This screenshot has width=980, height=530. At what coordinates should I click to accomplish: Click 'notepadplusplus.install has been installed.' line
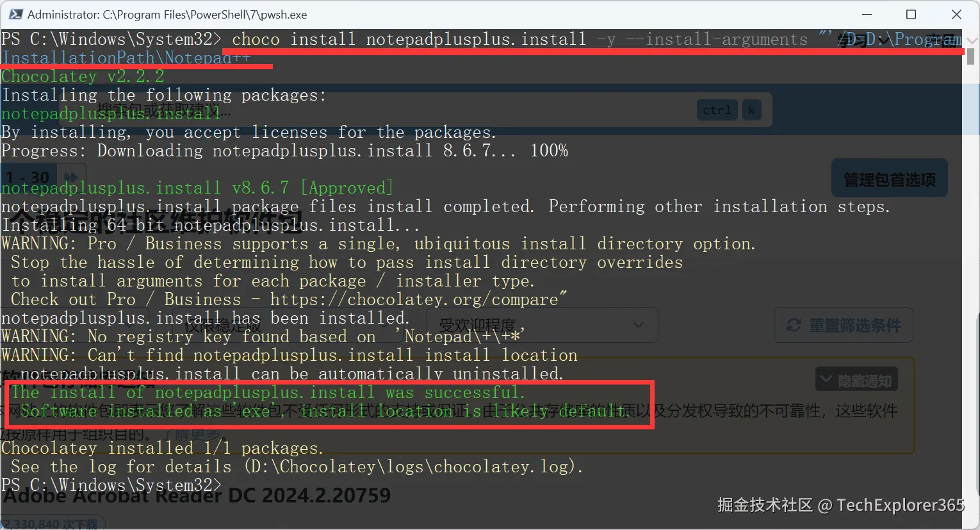[206, 318]
